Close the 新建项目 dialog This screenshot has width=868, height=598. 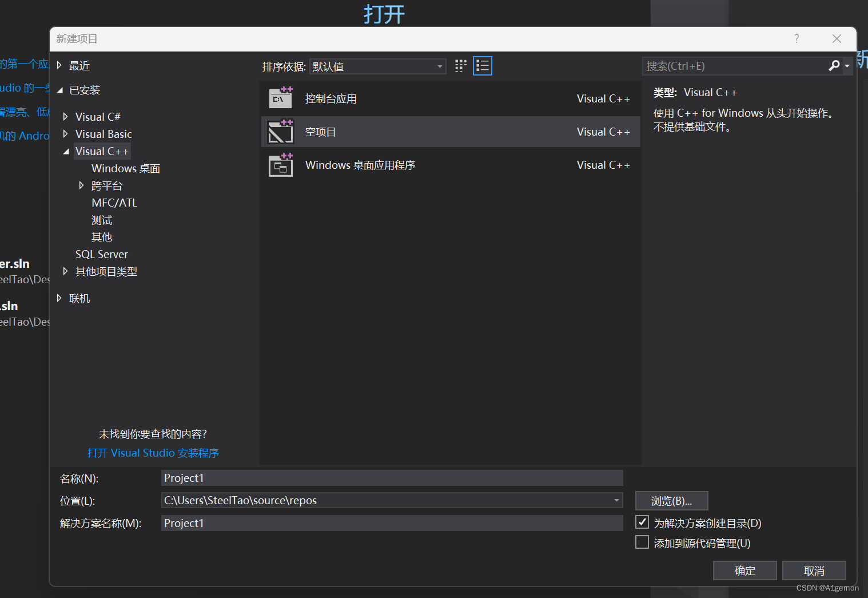pyautogui.click(x=837, y=38)
